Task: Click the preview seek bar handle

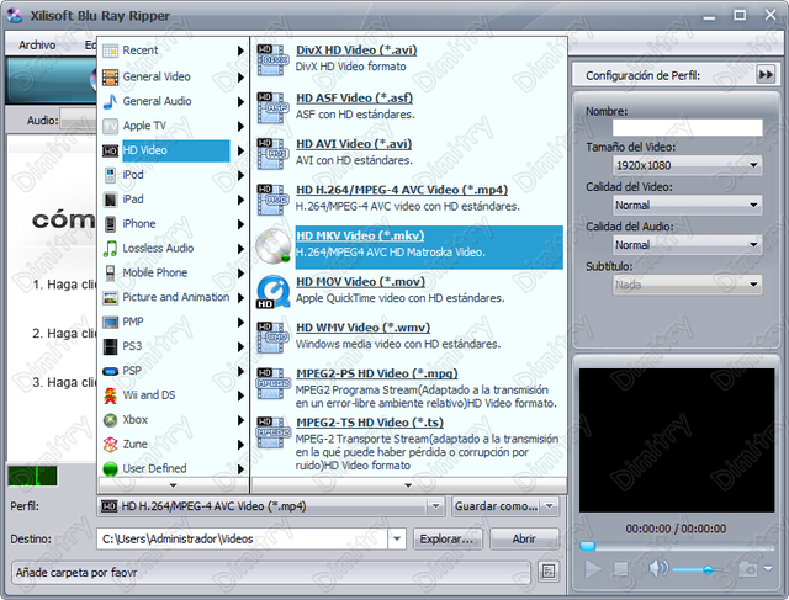Action: point(587,546)
